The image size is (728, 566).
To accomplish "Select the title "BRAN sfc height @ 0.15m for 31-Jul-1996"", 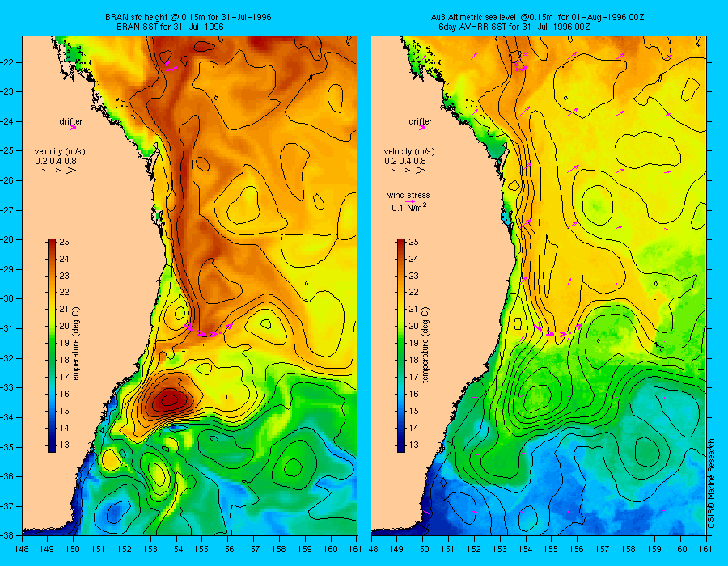I will tap(188, 17).
